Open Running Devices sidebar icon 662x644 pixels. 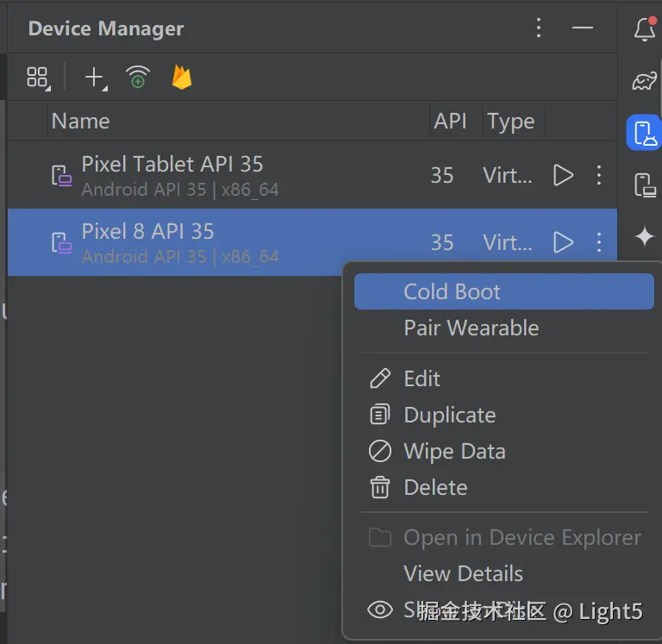point(644,185)
